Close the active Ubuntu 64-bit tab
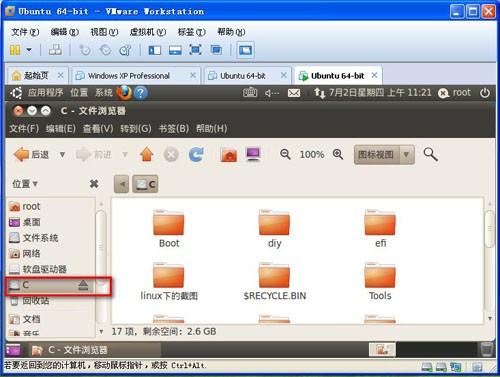This screenshot has height=377, width=500. [374, 75]
